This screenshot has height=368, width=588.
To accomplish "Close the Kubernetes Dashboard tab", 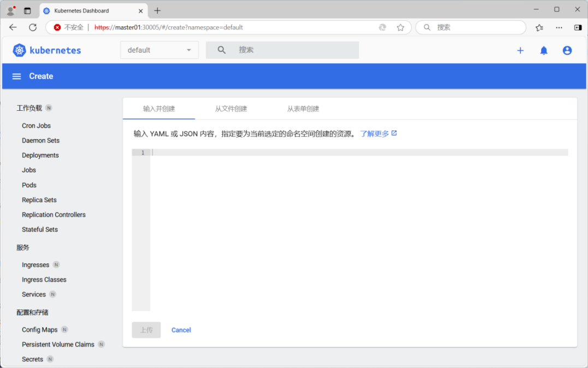I will 141,11.
